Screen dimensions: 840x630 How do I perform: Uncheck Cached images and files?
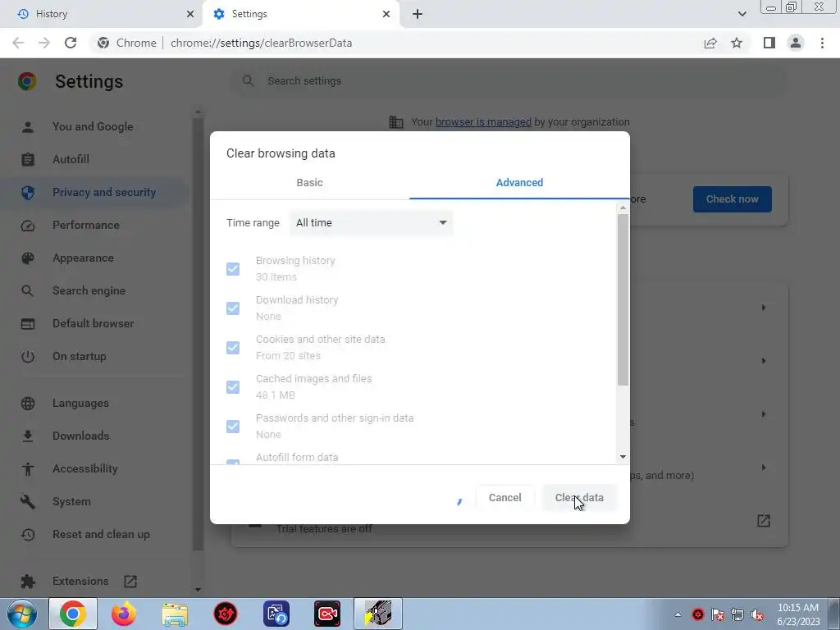pos(232,387)
